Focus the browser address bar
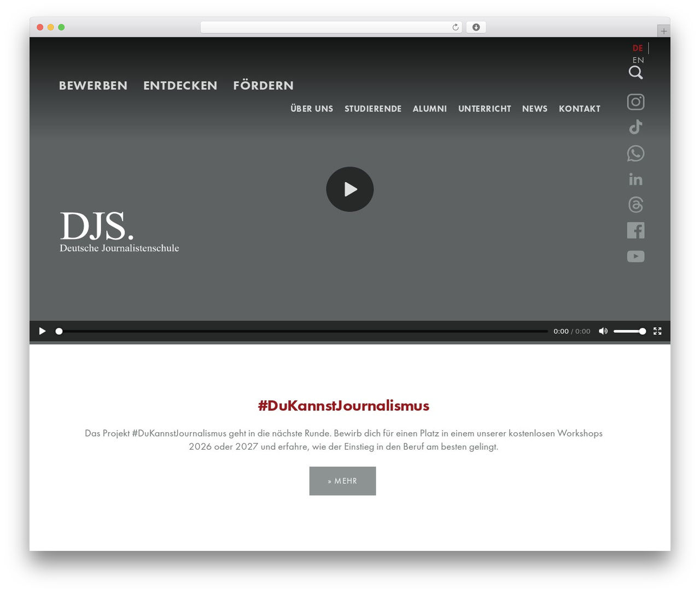 point(331,27)
